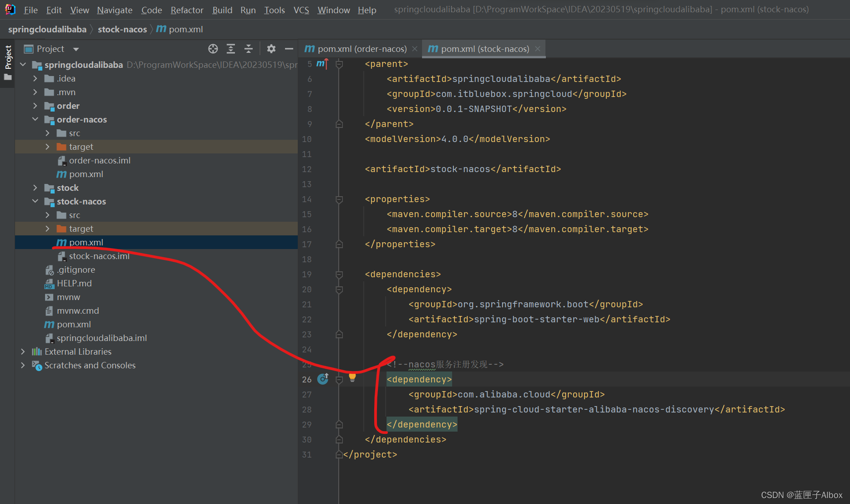
Task: Click the Project tool window side tab
Action: (x=8, y=62)
